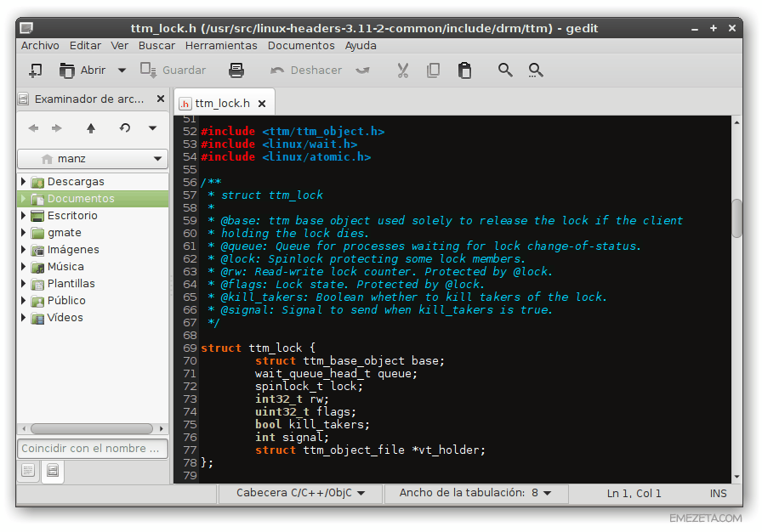Expand the Música folder
The width and height of the screenshot is (762, 532).
click(23, 267)
